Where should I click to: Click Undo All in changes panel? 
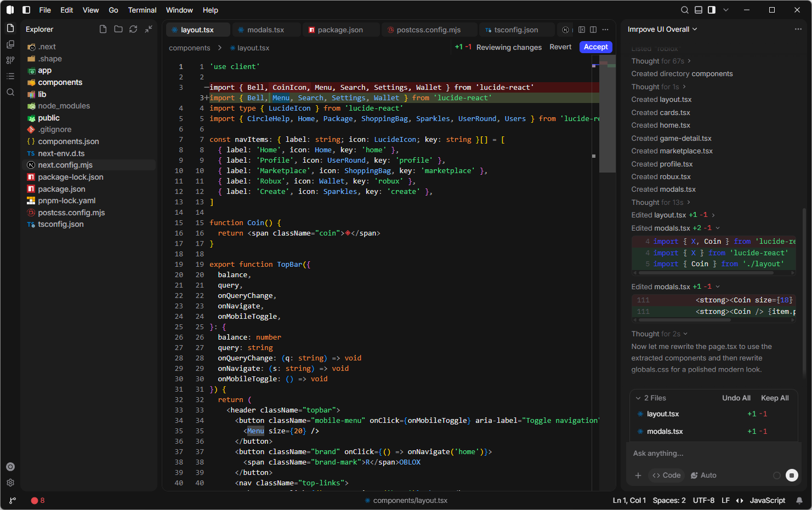tap(736, 398)
